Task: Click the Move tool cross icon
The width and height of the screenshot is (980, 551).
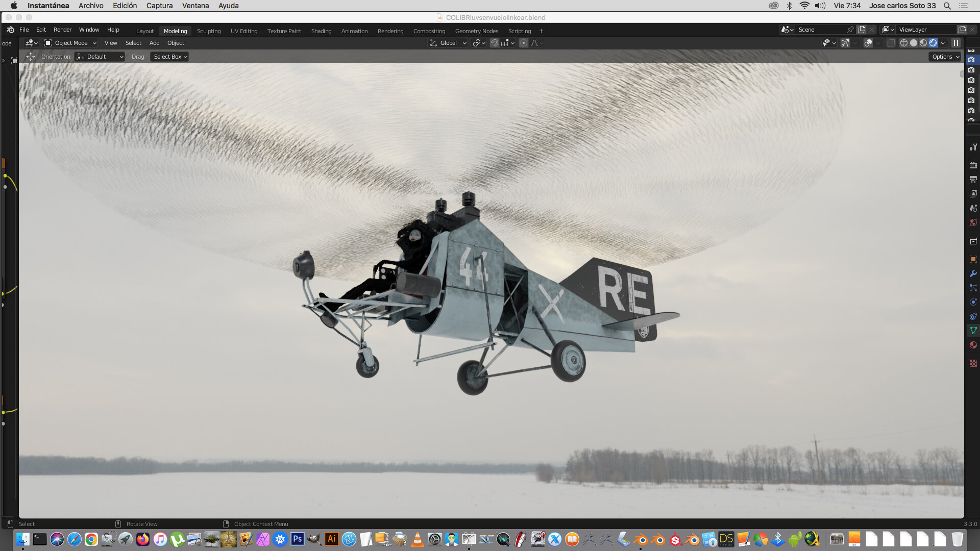Action: (x=31, y=57)
